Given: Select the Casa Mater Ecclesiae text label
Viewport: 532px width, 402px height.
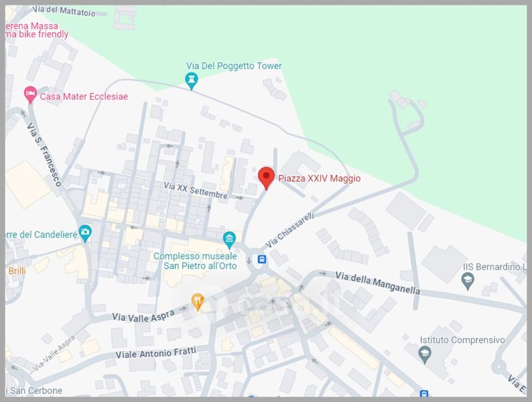Looking at the screenshot, I should pos(84,96).
